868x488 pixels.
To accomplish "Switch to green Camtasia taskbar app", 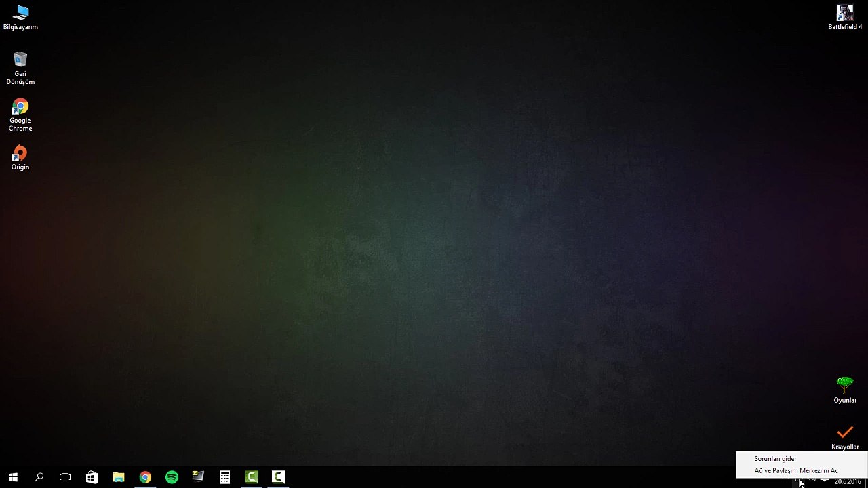I will tap(252, 477).
